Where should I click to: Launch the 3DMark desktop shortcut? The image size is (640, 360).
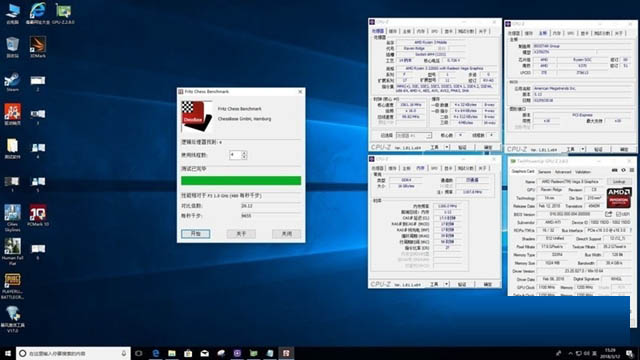[38, 47]
